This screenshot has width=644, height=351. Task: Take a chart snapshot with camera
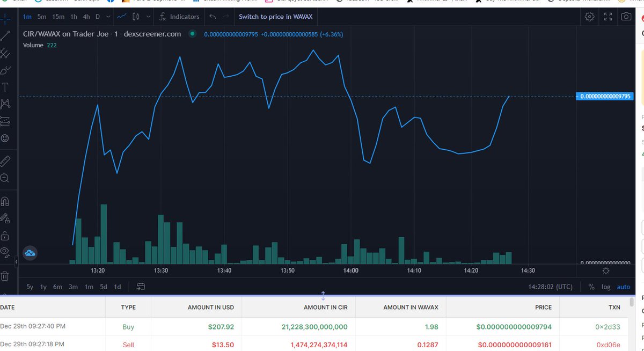coord(626,17)
